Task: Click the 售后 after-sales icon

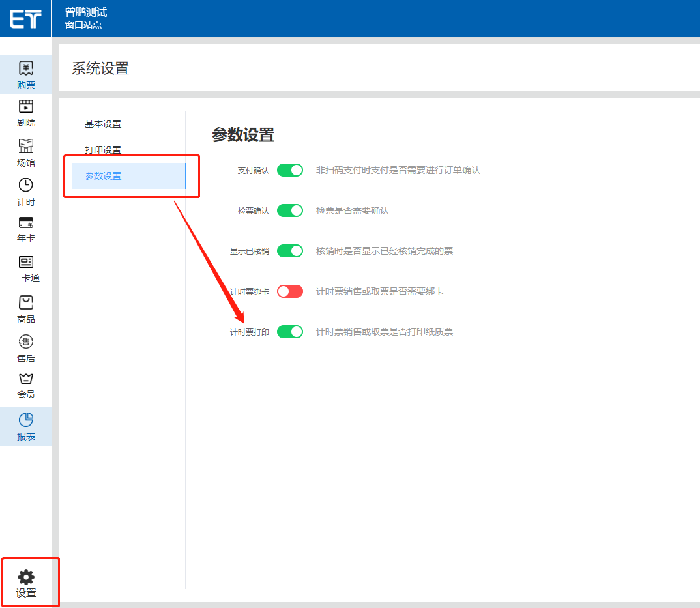Action: point(26,342)
